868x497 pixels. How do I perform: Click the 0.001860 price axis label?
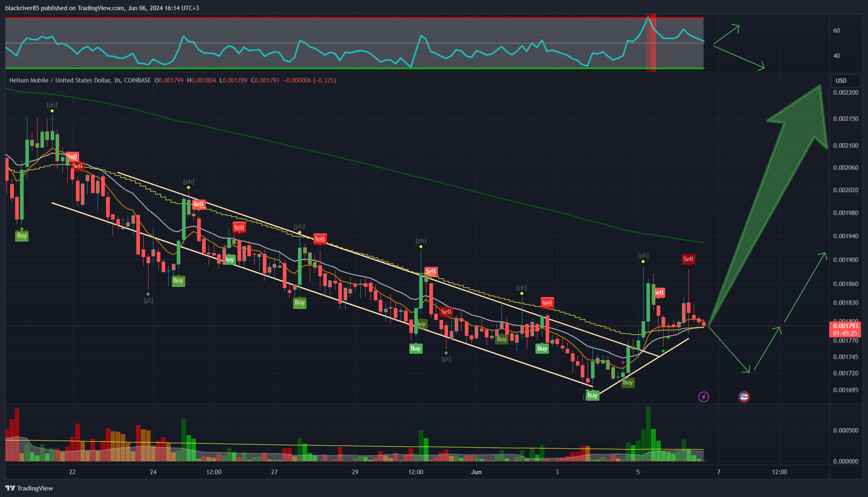tap(846, 284)
